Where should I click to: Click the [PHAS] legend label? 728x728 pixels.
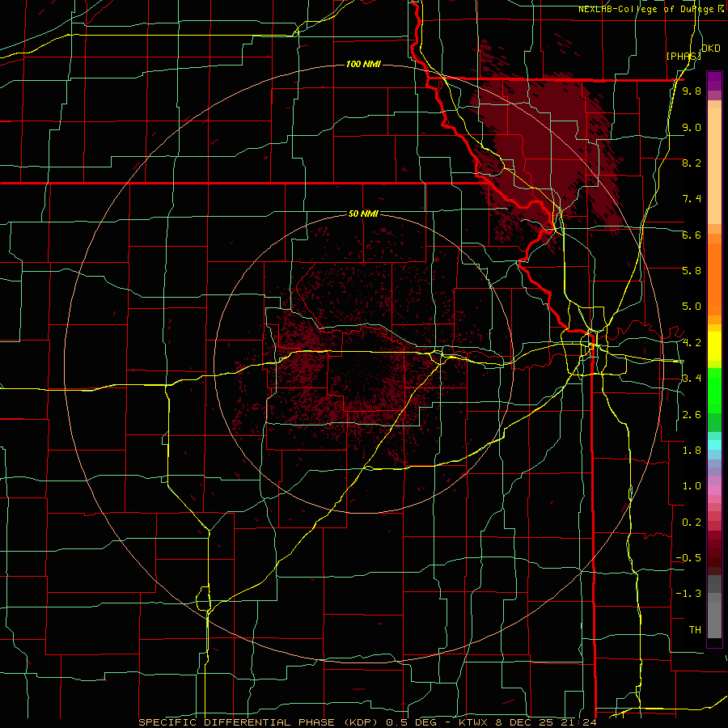pyautogui.click(x=684, y=56)
